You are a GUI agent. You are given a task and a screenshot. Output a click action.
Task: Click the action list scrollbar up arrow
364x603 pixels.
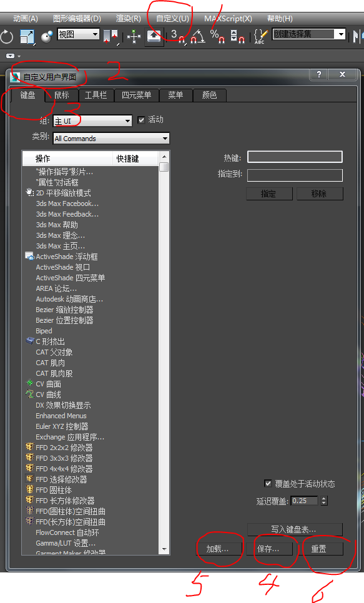click(x=164, y=157)
